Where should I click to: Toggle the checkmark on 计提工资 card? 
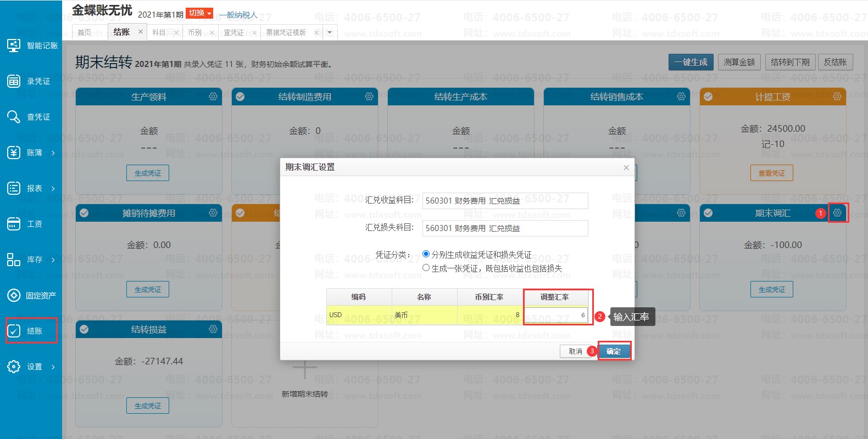point(708,97)
